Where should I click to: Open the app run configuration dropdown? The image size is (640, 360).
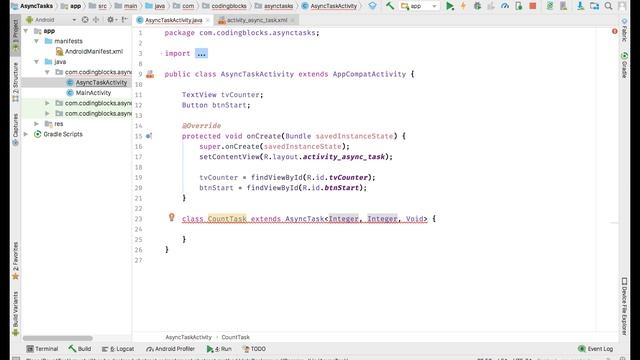tap(419, 6)
